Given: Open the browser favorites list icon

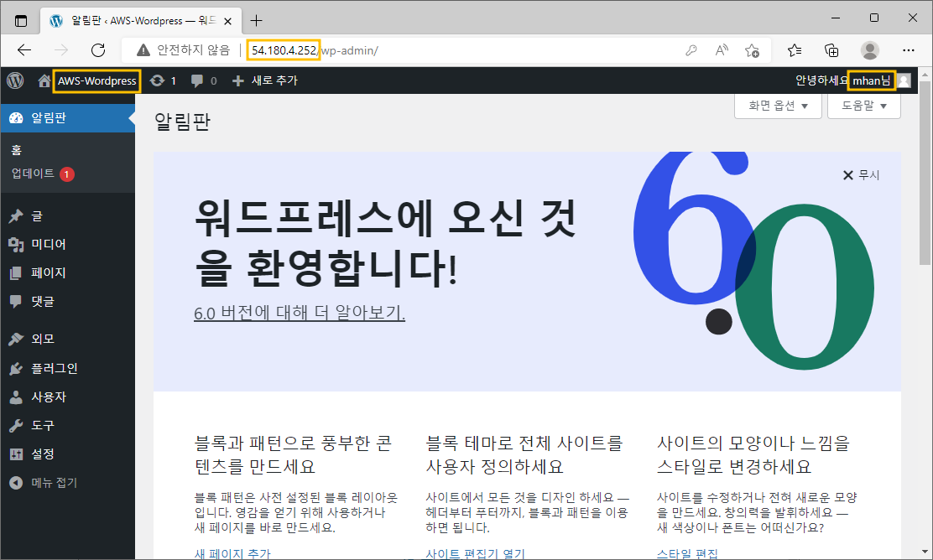Looking at the screenshot, I should tap(795, 50).
